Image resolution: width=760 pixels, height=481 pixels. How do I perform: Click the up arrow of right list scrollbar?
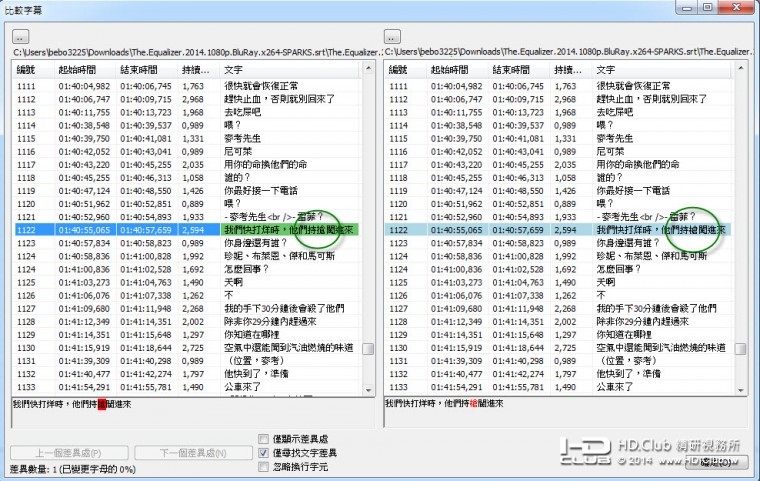tap(741, 69)
